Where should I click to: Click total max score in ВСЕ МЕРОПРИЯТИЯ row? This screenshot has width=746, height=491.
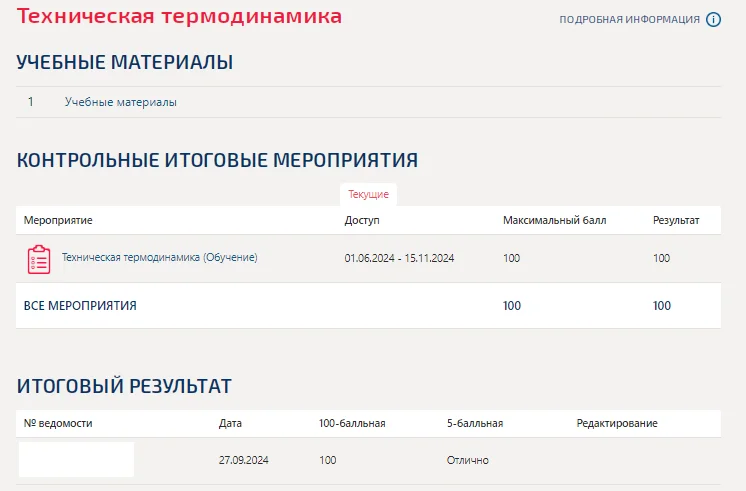point(512,305)
